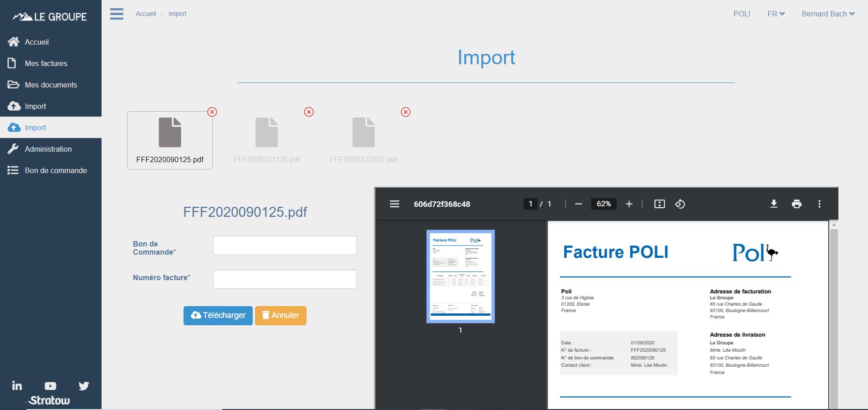The height and width of the screenshot is (410, 868).
Task: Open the LinkedIn icon in the sidebar footer
Action: click(x=17, y=386)
